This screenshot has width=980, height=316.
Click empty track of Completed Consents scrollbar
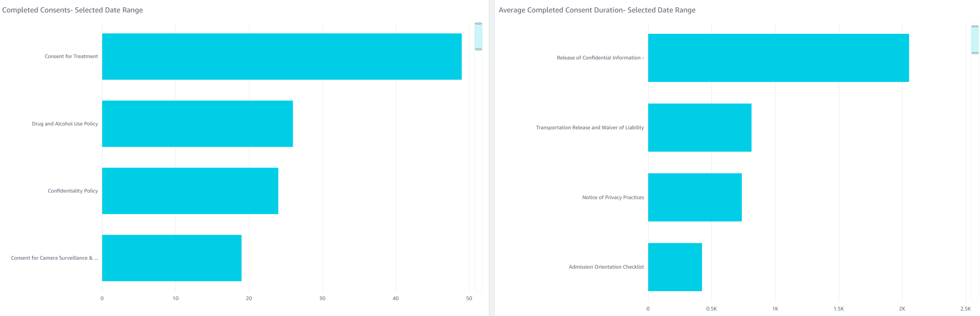(478, 171)
